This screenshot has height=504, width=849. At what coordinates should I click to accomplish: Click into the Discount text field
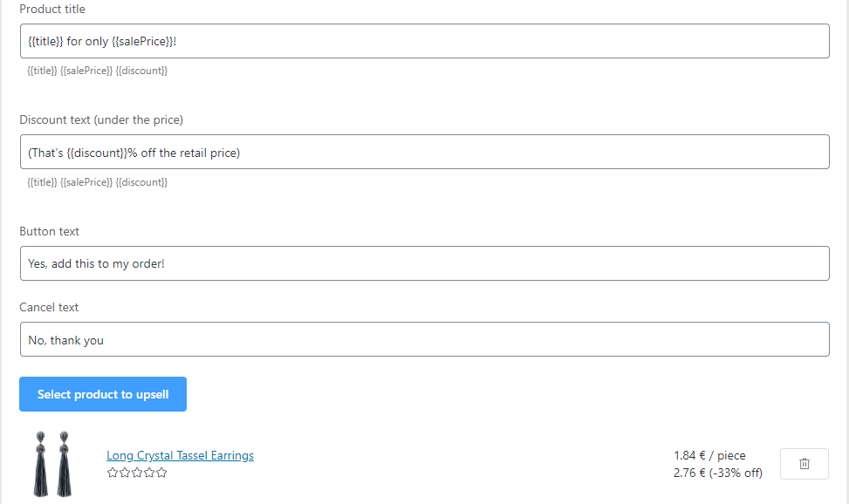coord(424,153)
